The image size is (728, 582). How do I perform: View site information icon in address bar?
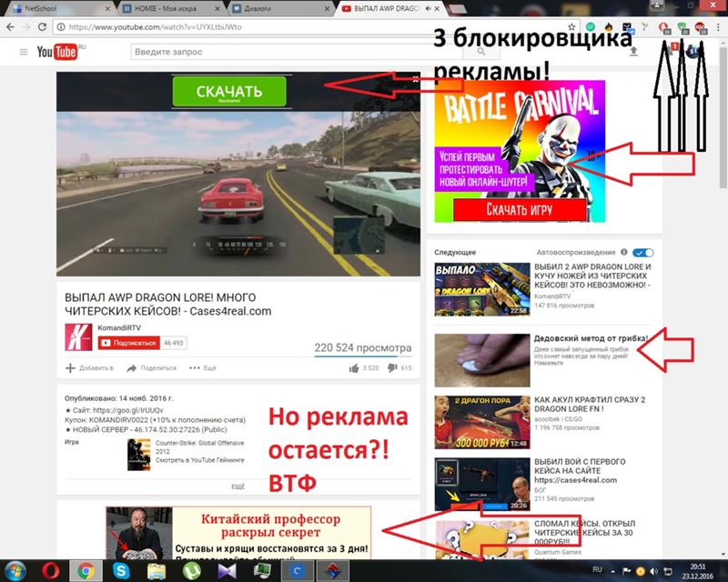[x=61, y=27]
